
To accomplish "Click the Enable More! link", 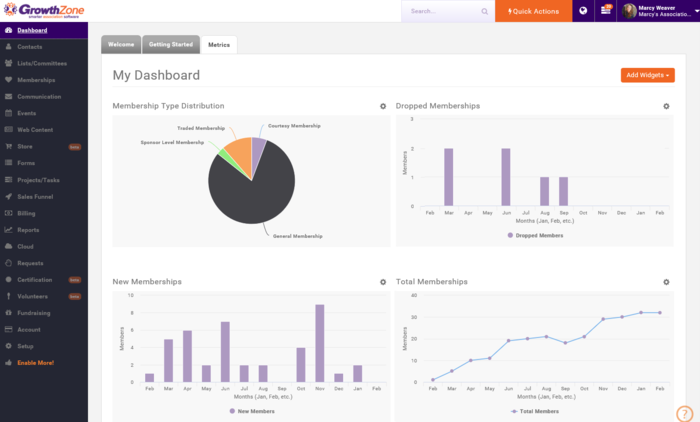I will point(35,363).
